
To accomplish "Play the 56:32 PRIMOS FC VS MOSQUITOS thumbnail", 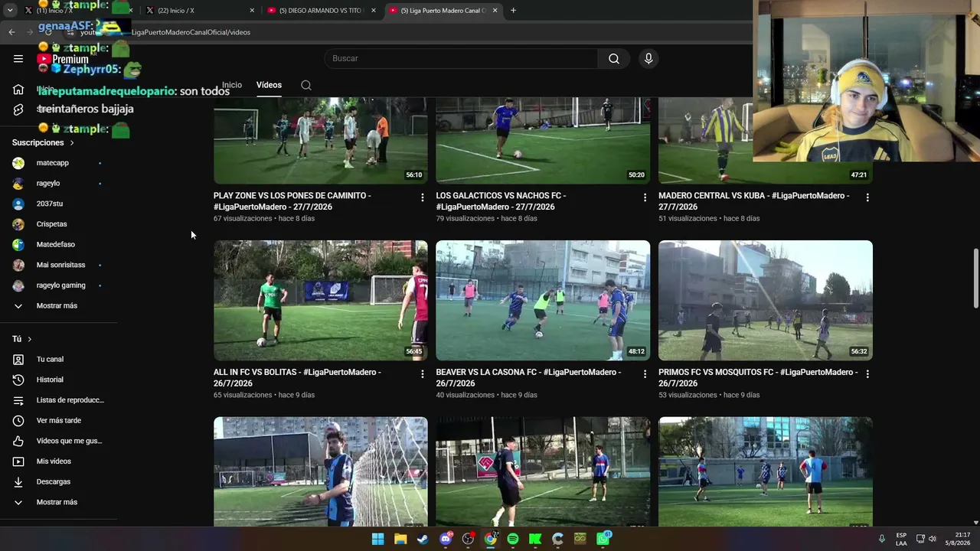I will (x=766, y=301).
